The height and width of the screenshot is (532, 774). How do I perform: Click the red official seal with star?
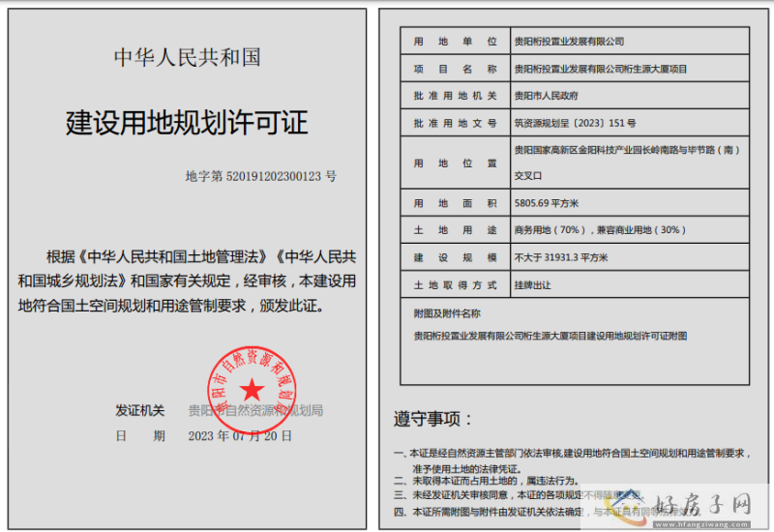[252, 390]
